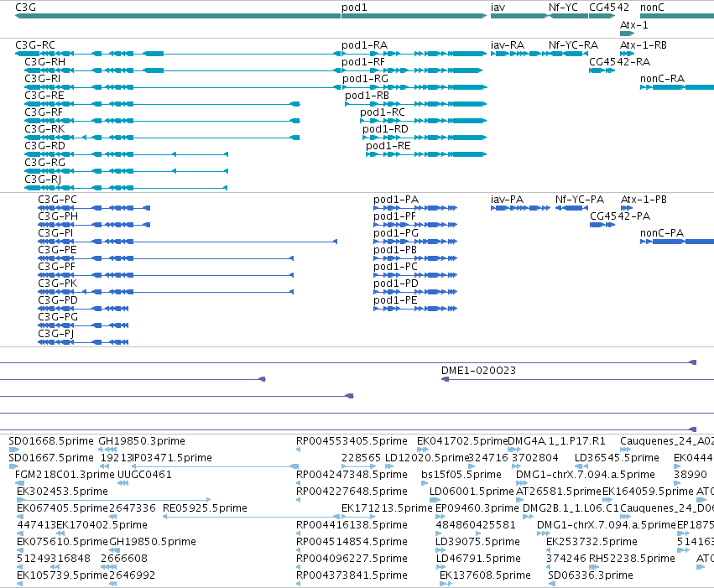Select transcript C3G-RD
This screenshot has width=714, height=588.
[126, 154]
